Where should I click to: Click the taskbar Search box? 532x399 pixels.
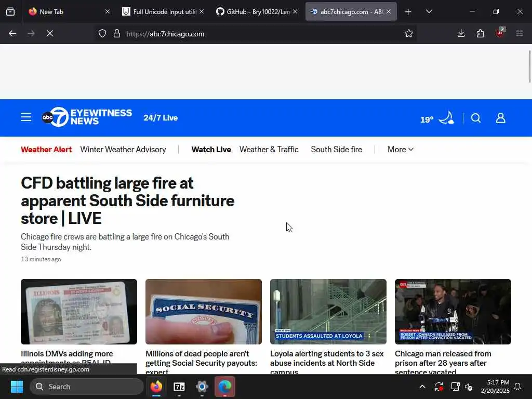(87, 387)
